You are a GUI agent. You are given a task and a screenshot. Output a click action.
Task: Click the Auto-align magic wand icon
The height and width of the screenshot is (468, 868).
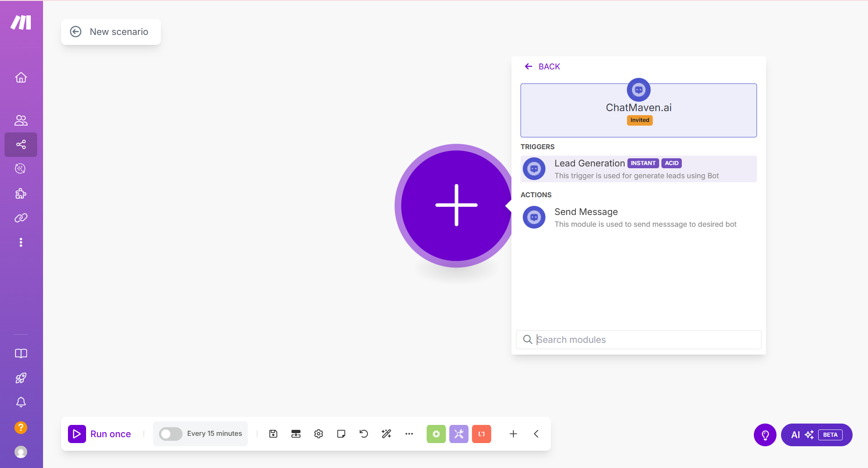pyautogui.click(x=386, y=434)
